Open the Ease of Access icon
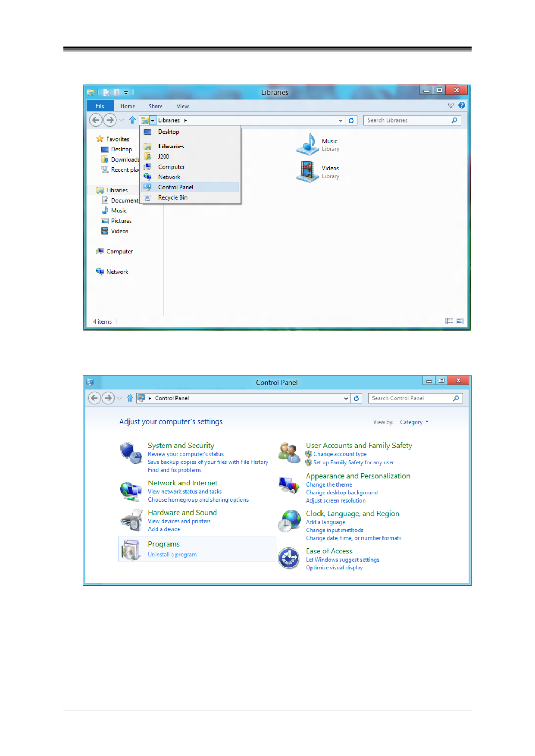 click(x=289, y=559)
